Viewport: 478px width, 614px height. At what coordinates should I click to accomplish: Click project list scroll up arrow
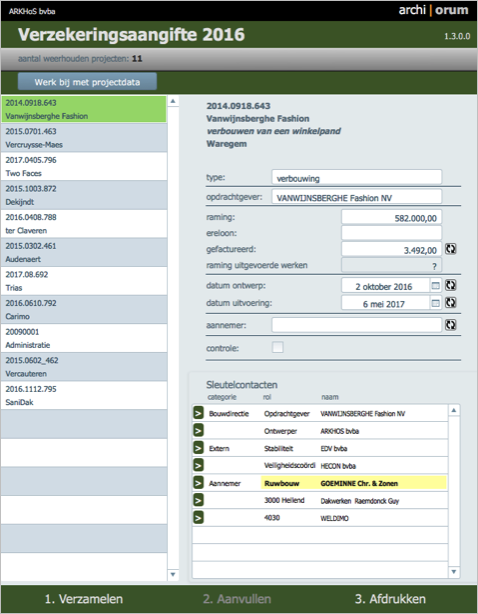pyautogui.click(x=173, y=101)
